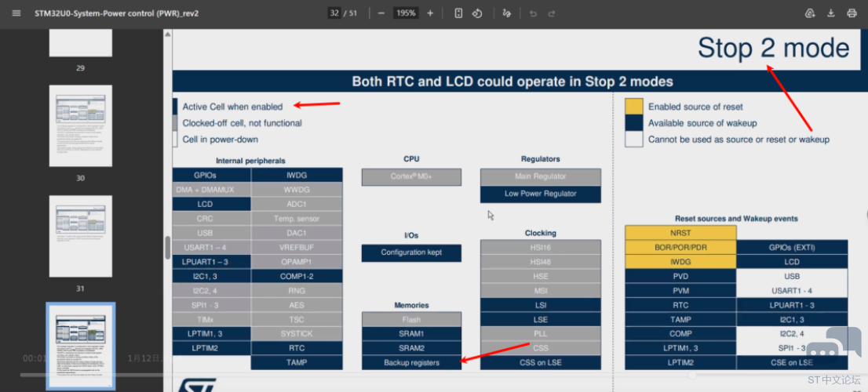Click the 'Both RTC and LCD' banner
868x392 pixels.
point(512,82)
